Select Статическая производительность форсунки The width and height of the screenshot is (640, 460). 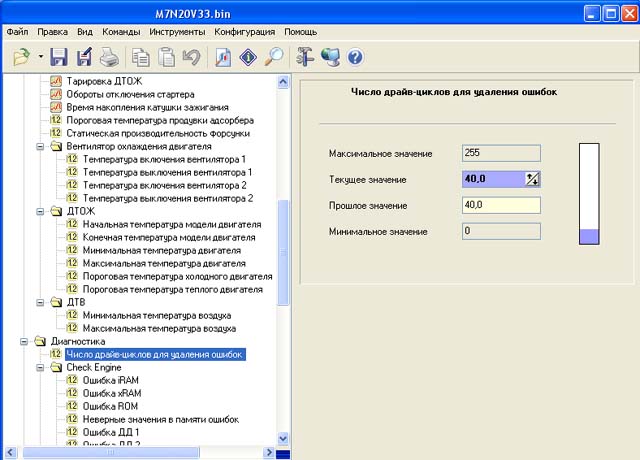tap(158, 133)
